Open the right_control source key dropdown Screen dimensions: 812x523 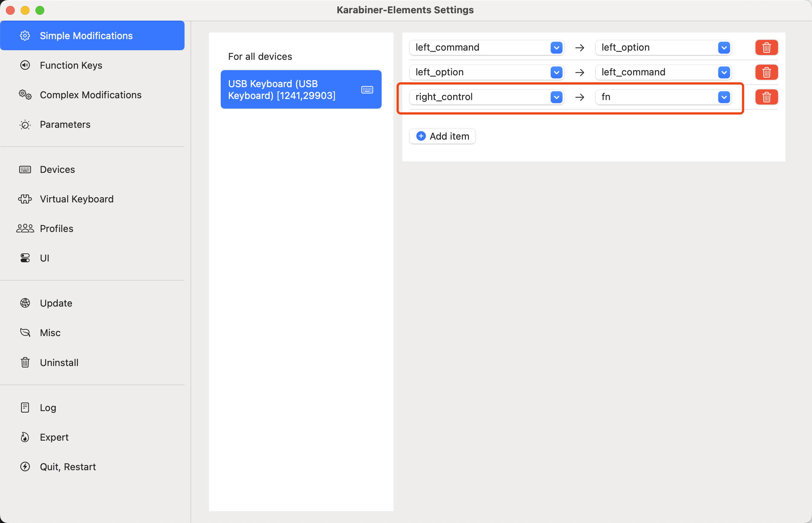(556, 97)
